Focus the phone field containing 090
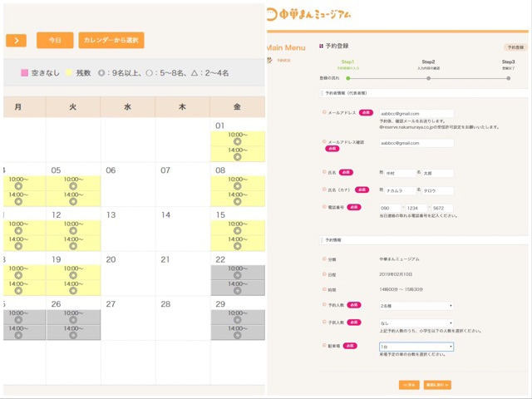The height and width of the screenshot is (399, 532). 390,208
